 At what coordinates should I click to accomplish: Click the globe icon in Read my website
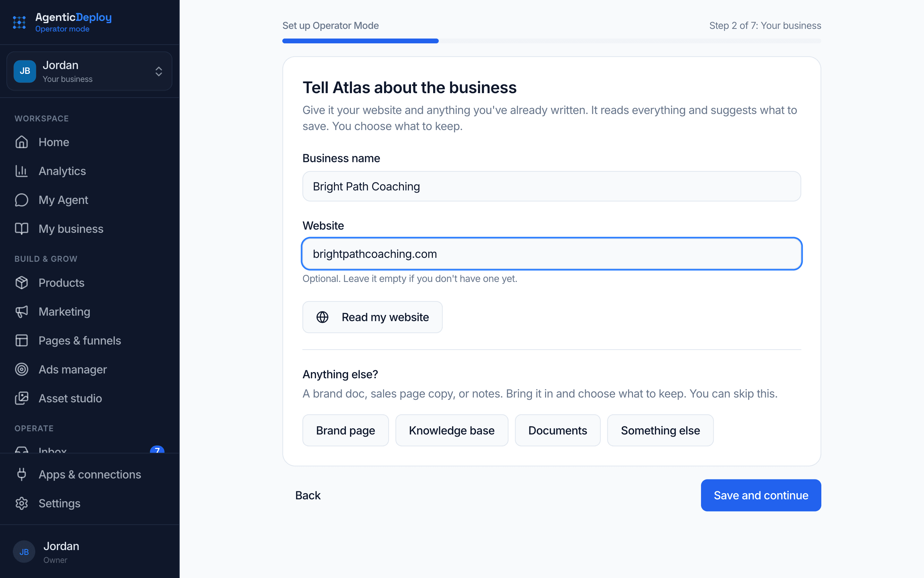point(322,317)
